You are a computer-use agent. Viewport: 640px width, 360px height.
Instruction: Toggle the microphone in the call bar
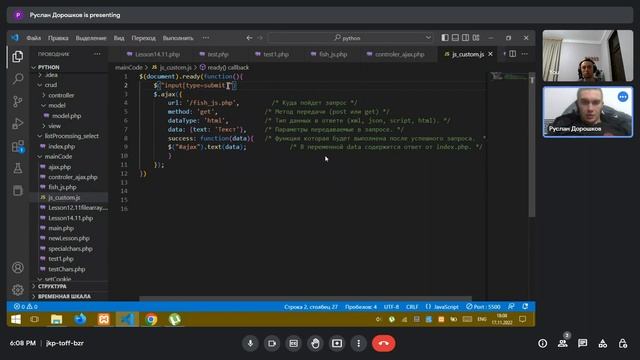coord(250,343)
